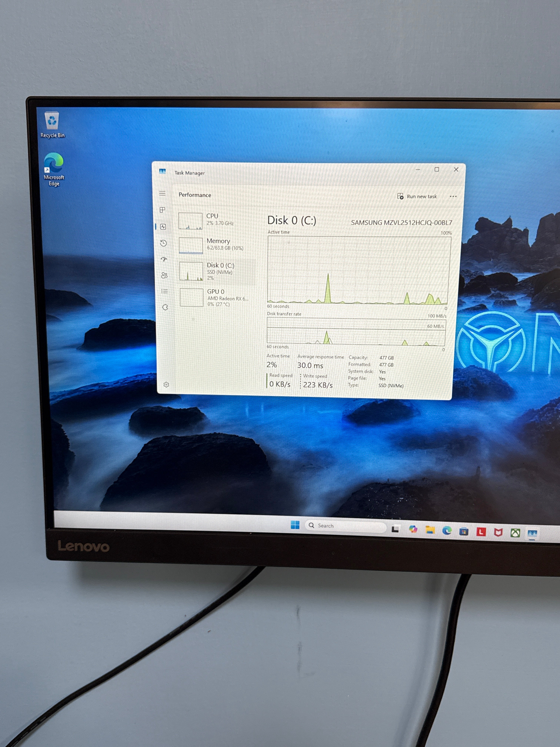560x747 pixels.
Task: Open the Startup apps page icon
Action: tap(164, 259)
